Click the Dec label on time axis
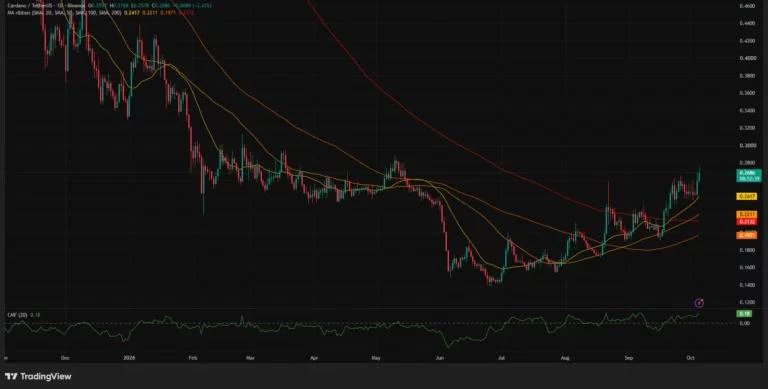Viewport: 768px width, 389px height. coord(65,358)
